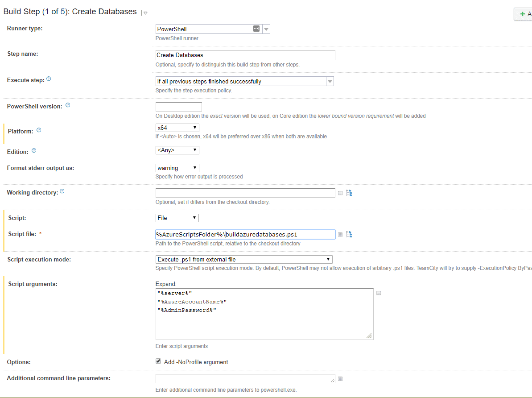
Task: Open parameter list icon for Script file
Action: [x=340, y=235]
